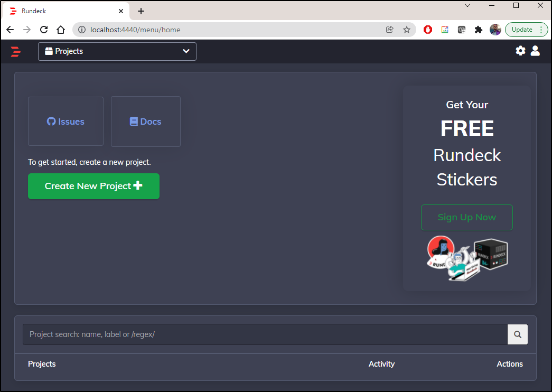This screenshot has height=392, width=552.
Task: Click the Rundeck logo in the app header
Action: coord(15,51)
